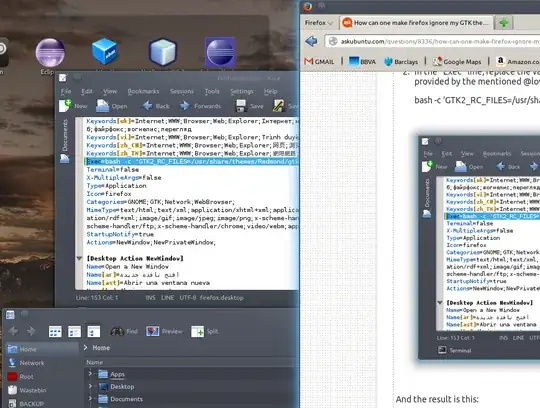Click the breadcrumb arrow before Home in Dolphin

(x=86, y=348)
